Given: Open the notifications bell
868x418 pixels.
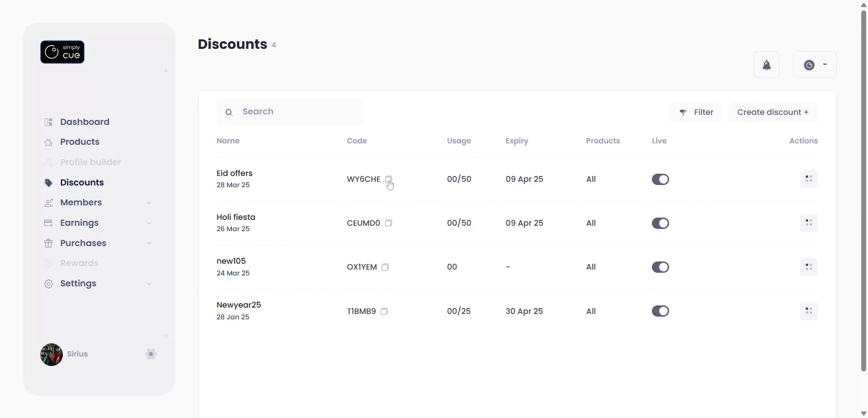Looking at the screenshot, I should point(766,65).
